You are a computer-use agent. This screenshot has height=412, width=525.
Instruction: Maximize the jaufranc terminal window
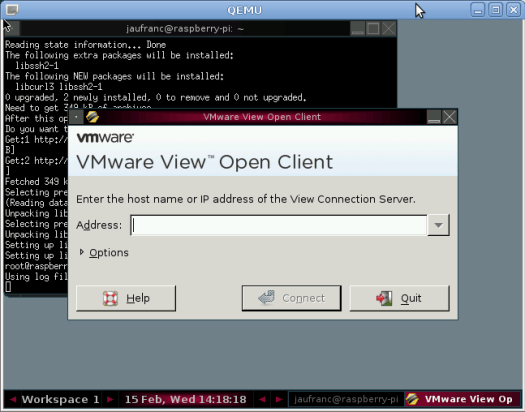pos(373,28)
